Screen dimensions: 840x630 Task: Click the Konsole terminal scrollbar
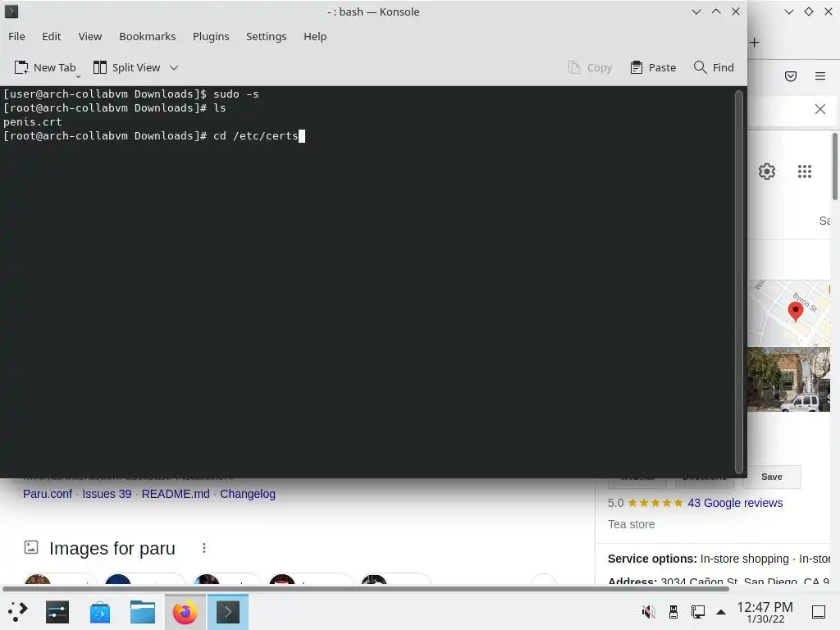click(739, 282)
